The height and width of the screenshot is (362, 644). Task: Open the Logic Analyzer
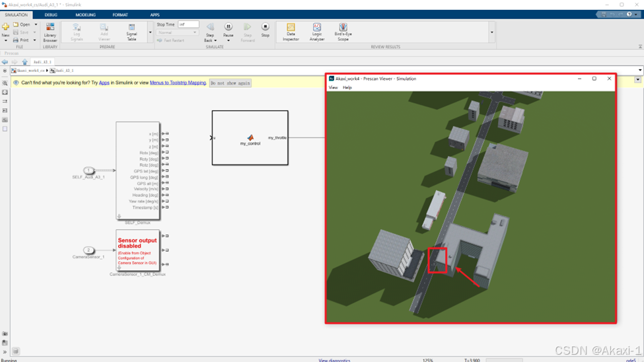(x=316, y=32)
